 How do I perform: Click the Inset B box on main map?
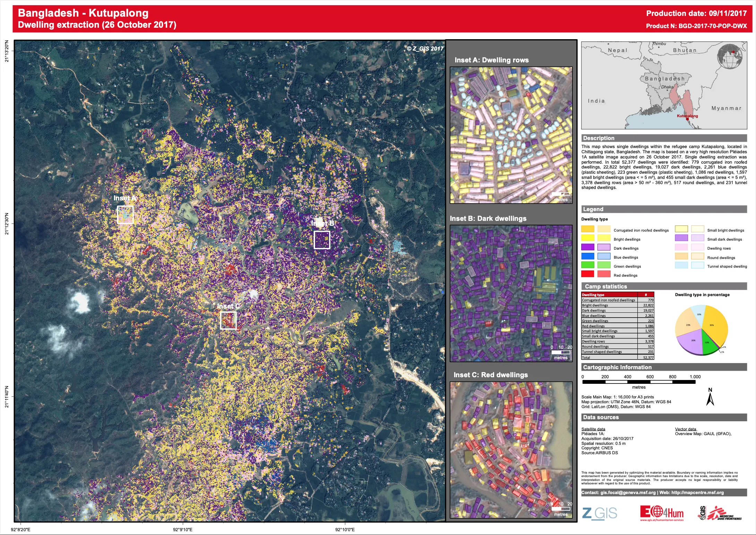point(322,240)
